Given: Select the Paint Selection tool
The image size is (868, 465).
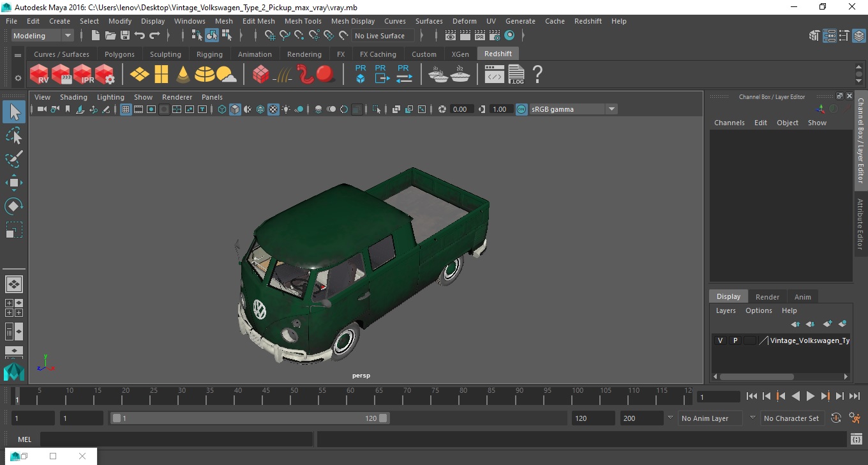Looking at the screenshot, I should (14, 159).
